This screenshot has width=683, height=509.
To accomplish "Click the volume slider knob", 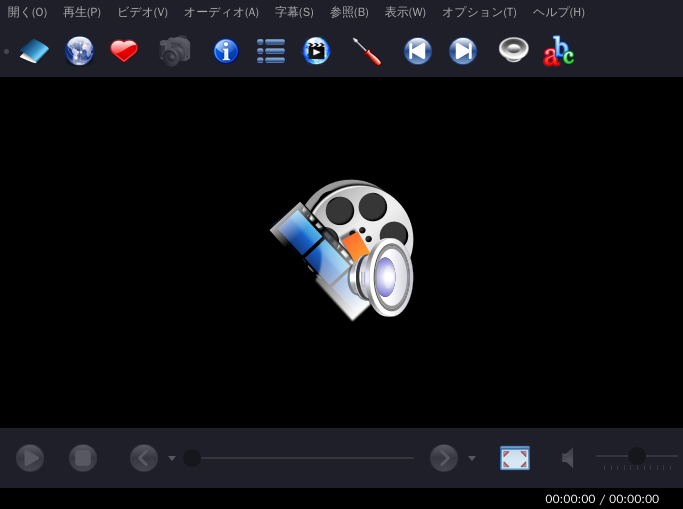I will (x=636, y=456).
